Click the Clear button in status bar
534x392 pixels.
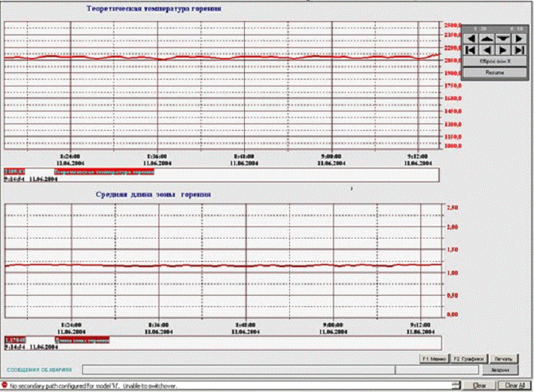[478, 385]
